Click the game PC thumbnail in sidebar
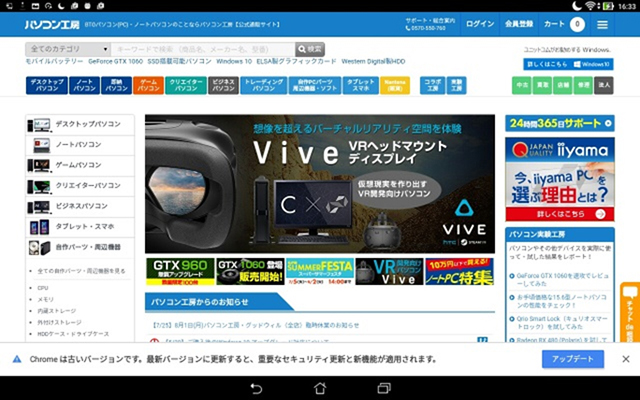Image resolution: width=640 pixels, height=400 pixels. pos(39,165)
